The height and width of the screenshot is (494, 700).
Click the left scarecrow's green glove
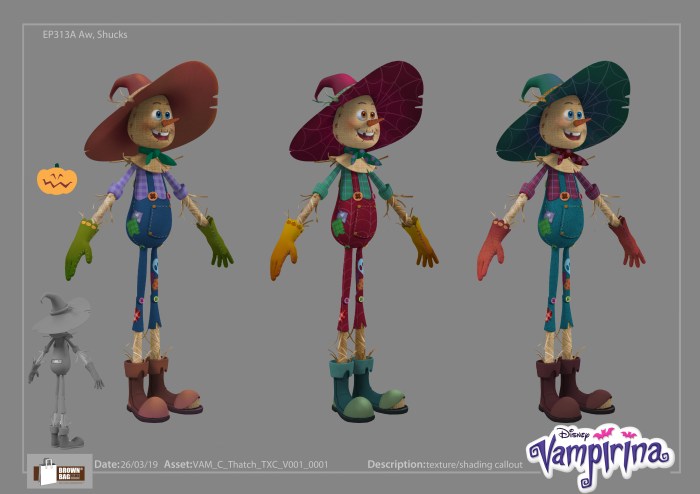tap(80, 250)
